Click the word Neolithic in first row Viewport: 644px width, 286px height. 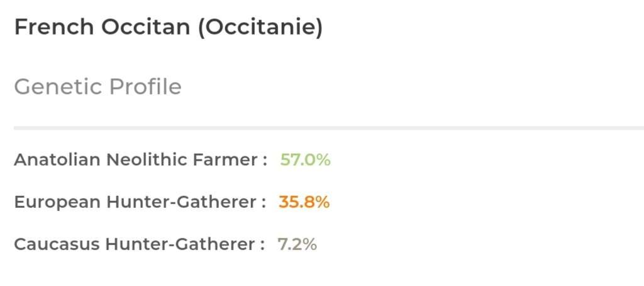[x=147, y=159]
